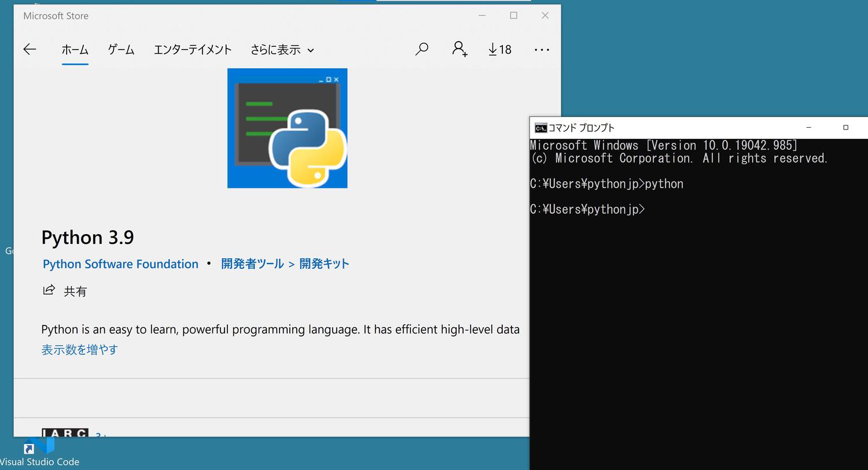Viewport: 868px width, 470px height.
Task: Open the account sign-in icon
Action: click(x=459, y=49)
